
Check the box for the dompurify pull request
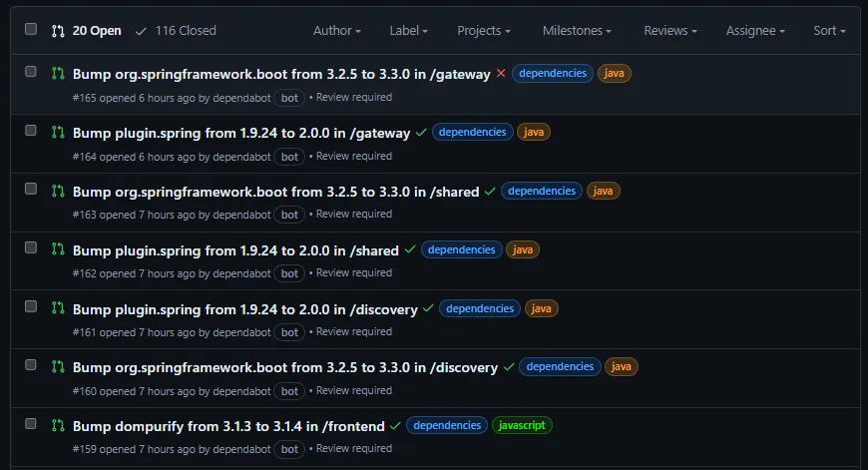(x=31, y=424)
